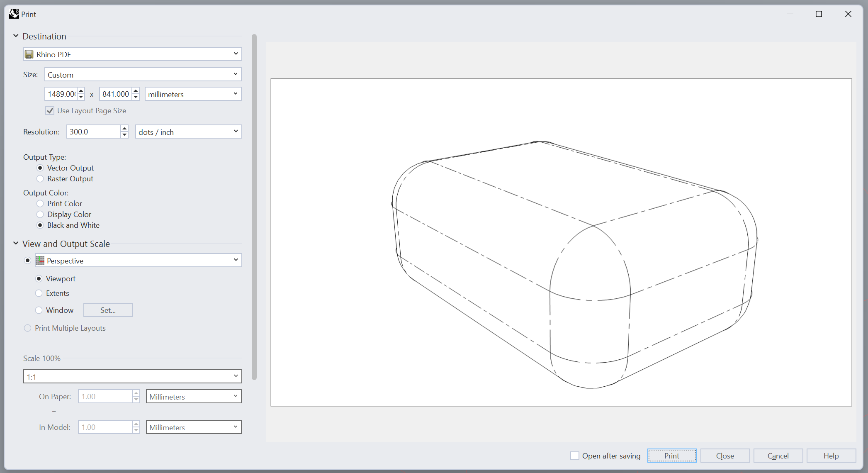Click the Rhino logo icon in title bar
This screenshot has height=473, width=868.
click(14, 14)
